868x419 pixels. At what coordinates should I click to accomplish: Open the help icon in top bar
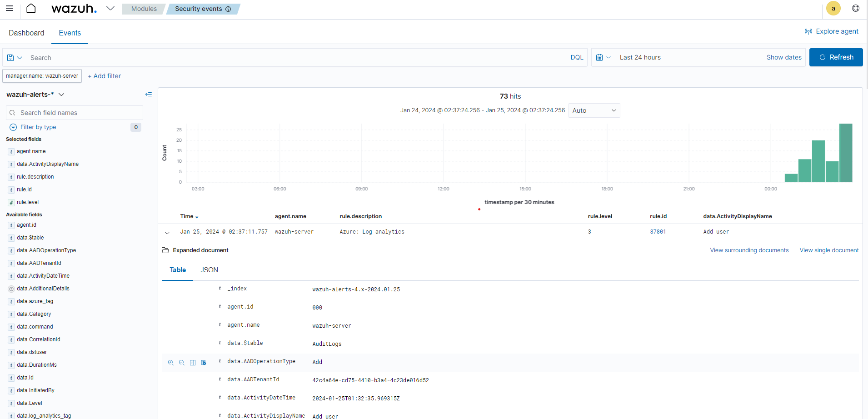(855, 9)
